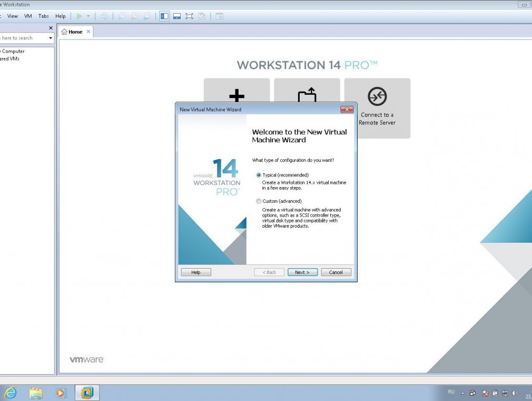Open the power options dropdown arrow
Viewport: 532px width, 401px height.
(x=88, y=16)
